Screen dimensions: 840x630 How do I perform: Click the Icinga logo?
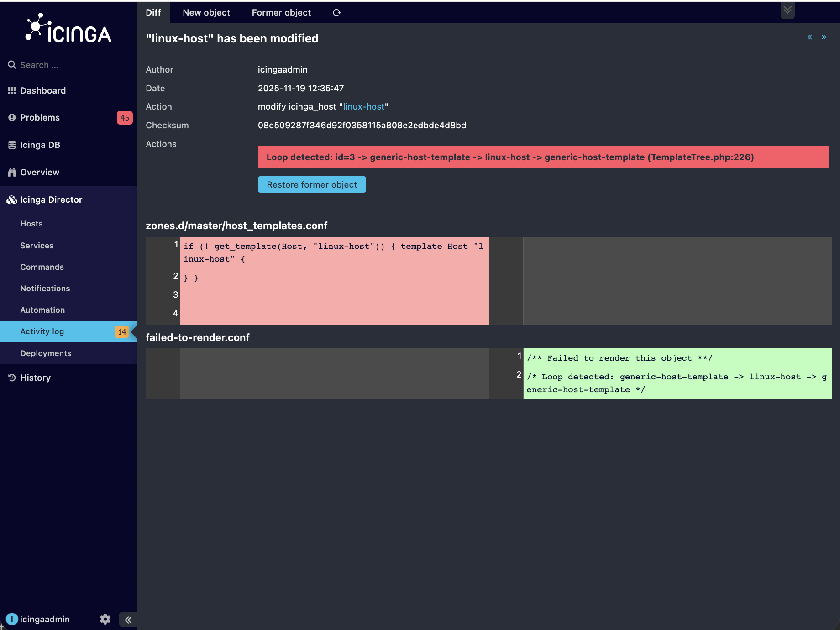pos(68,29)
